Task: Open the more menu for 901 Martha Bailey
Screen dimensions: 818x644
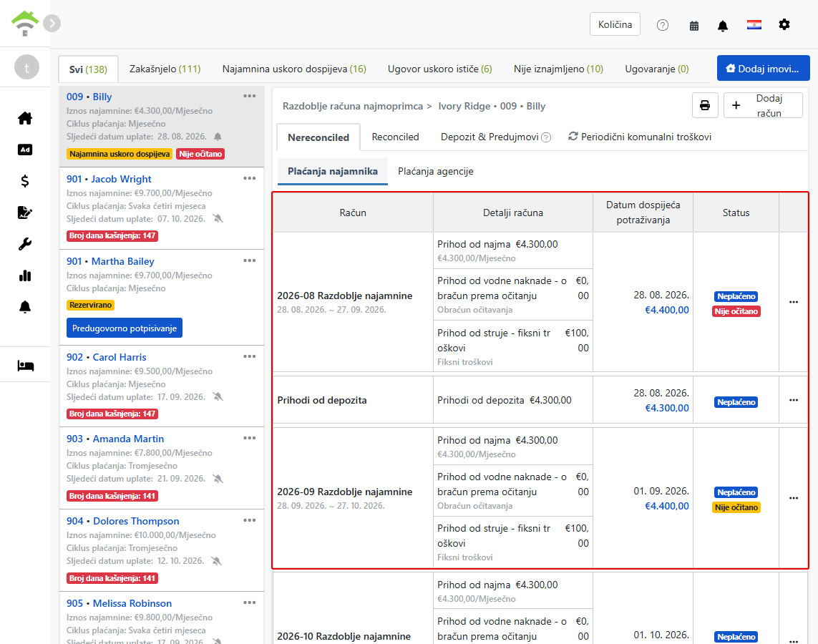Action: (249, 260)
